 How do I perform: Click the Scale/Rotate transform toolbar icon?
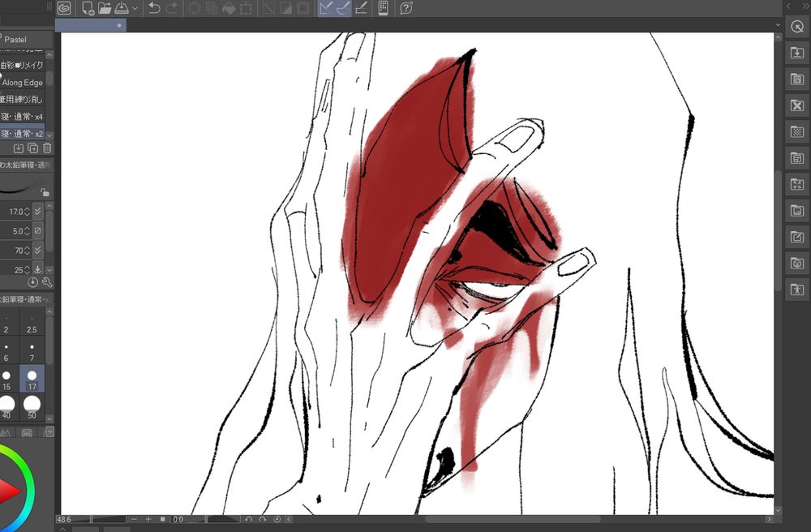point(247,8)
